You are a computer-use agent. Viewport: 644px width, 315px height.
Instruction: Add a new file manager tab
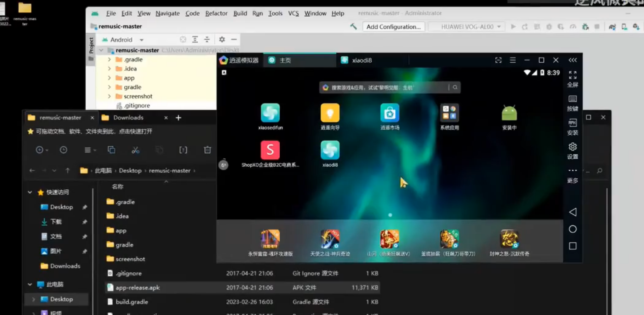click(178, 118)
